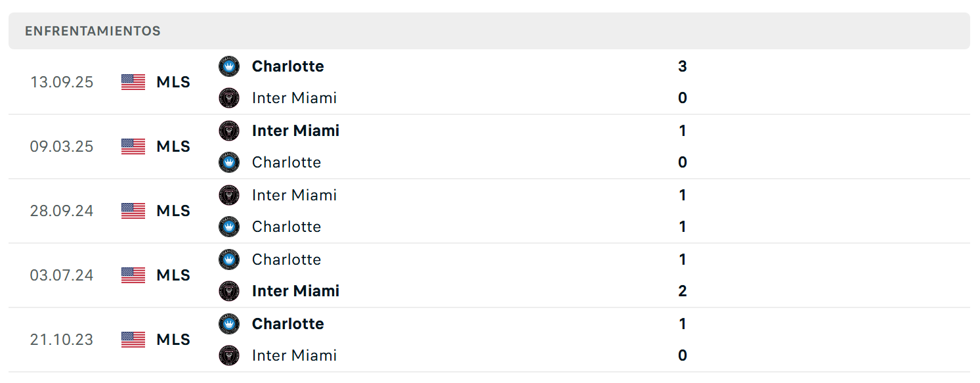Click Inter Miami crest in 03.07.24 match
Viewport: 980px width, 383px height.
229,291
